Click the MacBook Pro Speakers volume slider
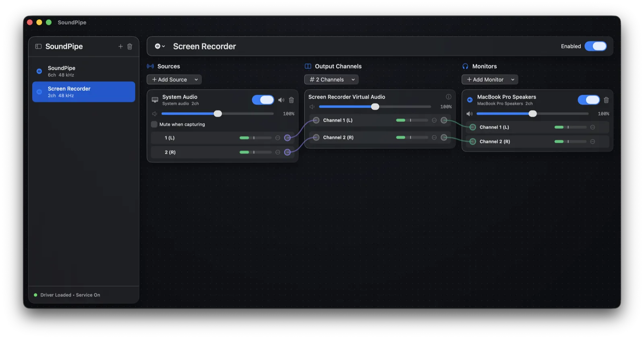The width and height of the screenshot is (644, 339). pos(533,114)
